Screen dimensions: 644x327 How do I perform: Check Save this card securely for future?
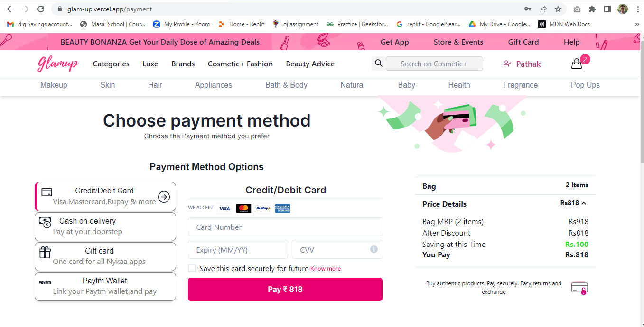192,268
